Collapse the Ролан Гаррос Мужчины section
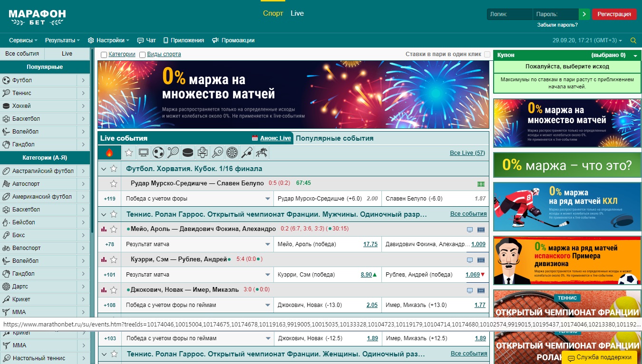 coord(104,214)
